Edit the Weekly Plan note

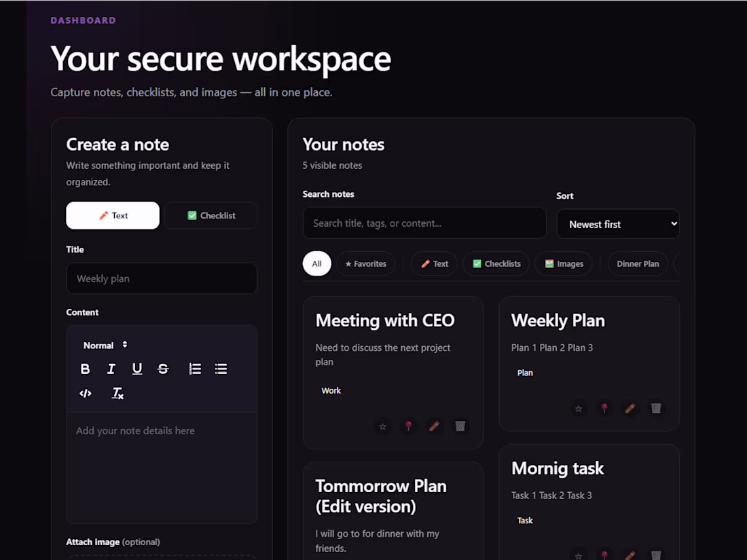point(630,409)
